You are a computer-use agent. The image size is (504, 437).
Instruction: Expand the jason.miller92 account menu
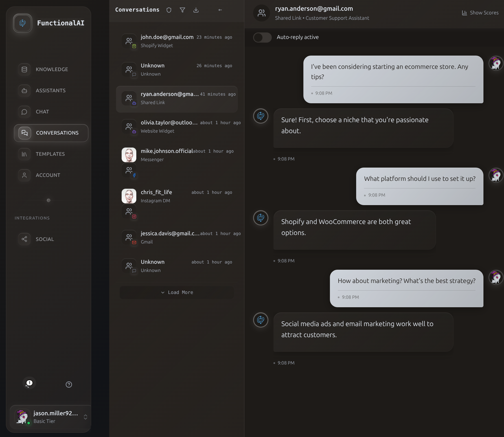pos(85,417)
